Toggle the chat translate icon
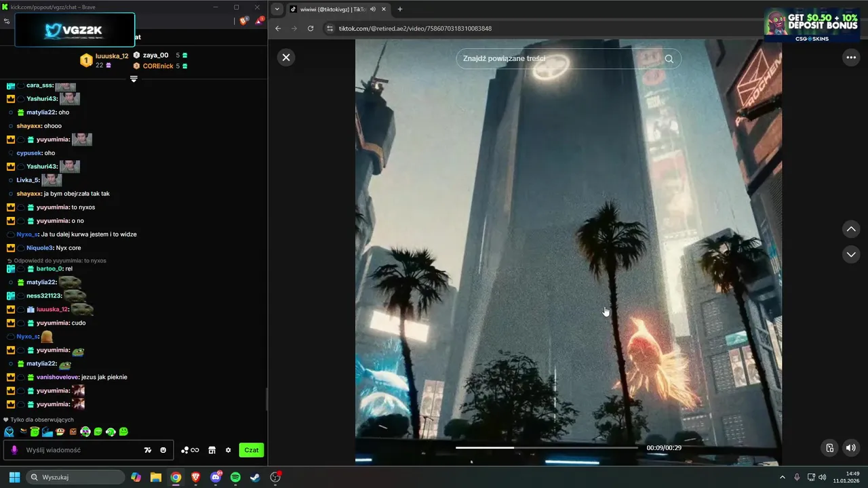This screenshot has height=488, width=868. 148,450
